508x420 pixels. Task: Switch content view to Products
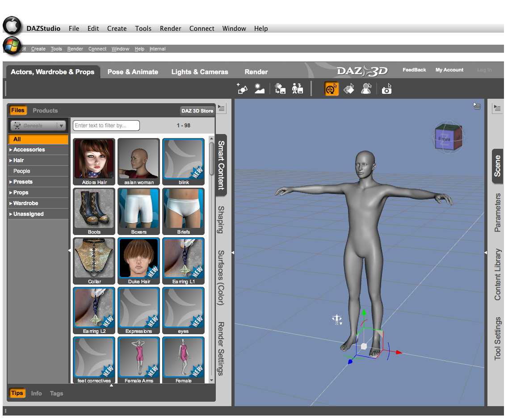click(x=45, y=110)
